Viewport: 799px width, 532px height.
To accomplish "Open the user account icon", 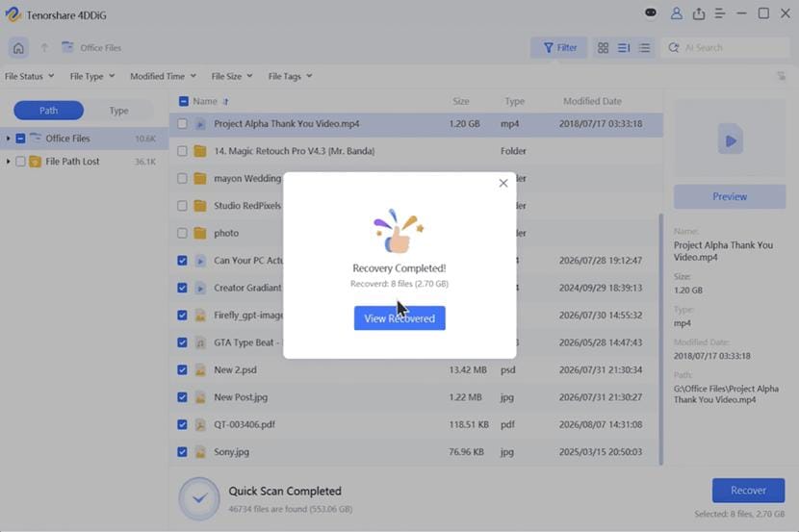I will pyautogui.click(x=676, y=13).
